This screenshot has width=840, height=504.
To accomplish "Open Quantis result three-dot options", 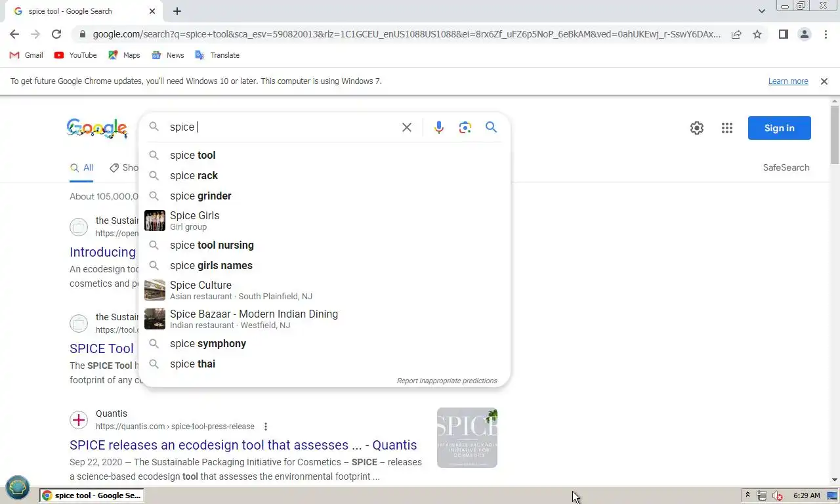I will click(x=266, y=427).
